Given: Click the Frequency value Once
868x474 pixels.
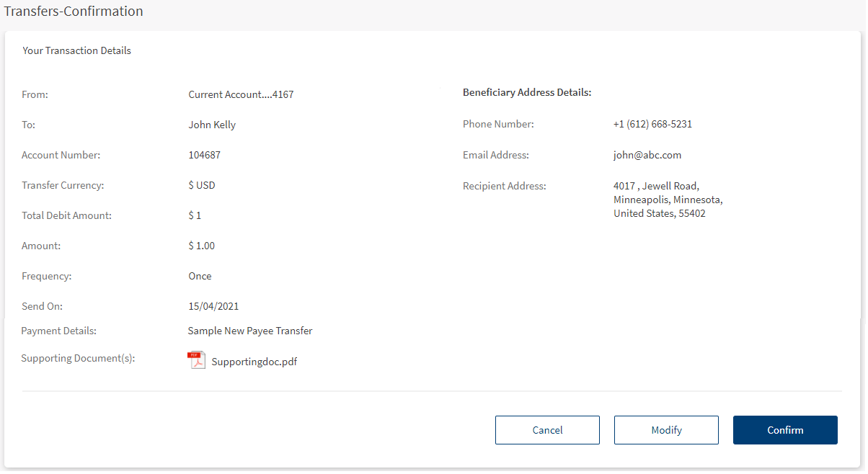Looking at the screenshot, I should pyautogui.click(x=200, y=276).
